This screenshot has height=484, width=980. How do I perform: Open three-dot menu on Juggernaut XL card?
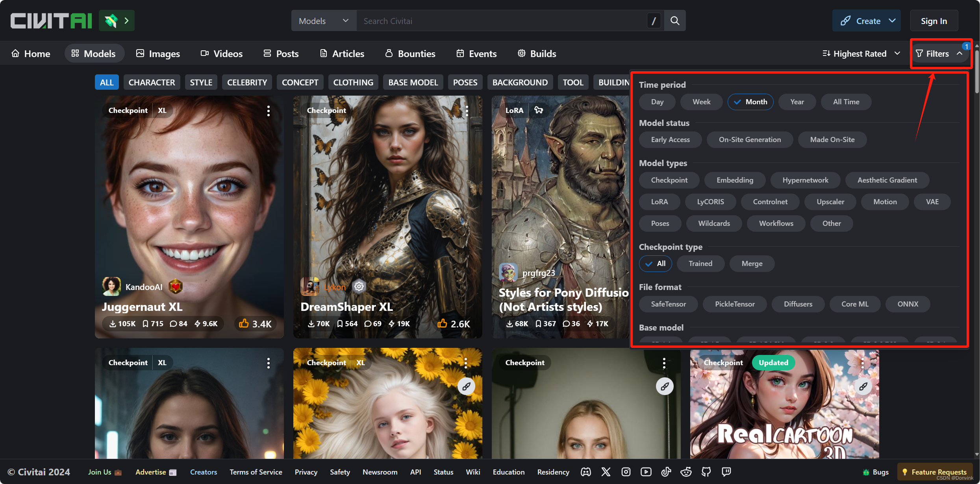[x=269, y=111]
